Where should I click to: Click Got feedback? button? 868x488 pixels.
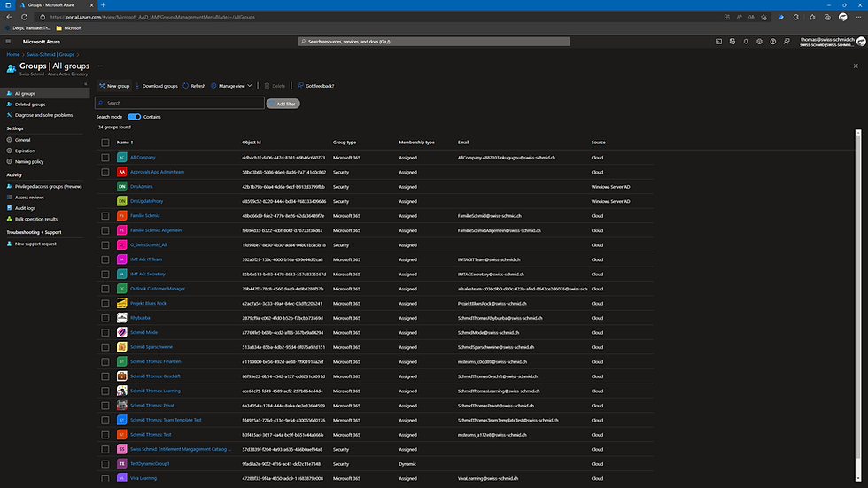click(315, 86)
